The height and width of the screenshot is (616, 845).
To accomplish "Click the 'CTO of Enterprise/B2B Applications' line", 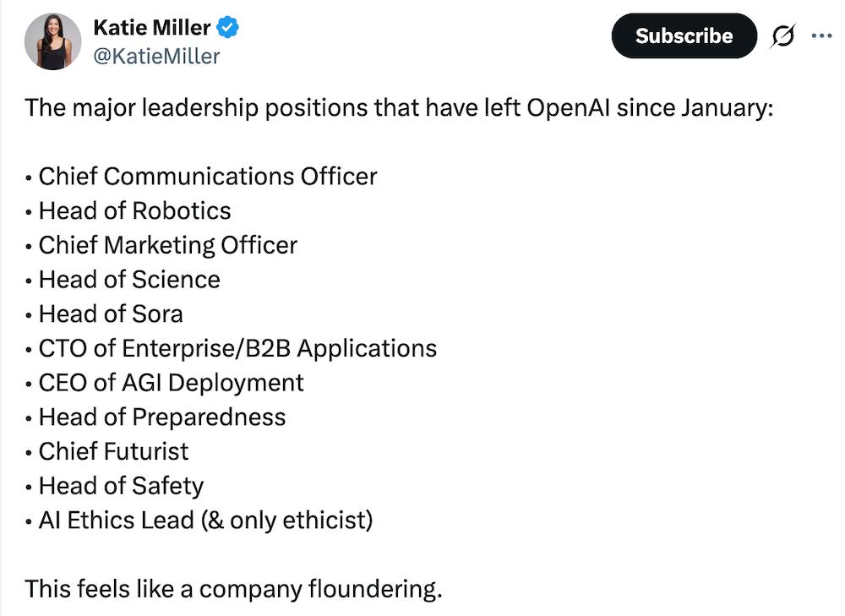I will (231, 349).
